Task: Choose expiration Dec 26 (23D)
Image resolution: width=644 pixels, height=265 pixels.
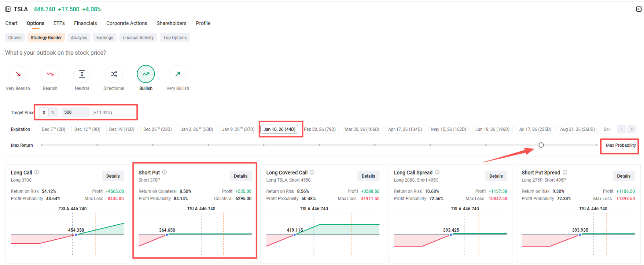Action: click(157, 129)
